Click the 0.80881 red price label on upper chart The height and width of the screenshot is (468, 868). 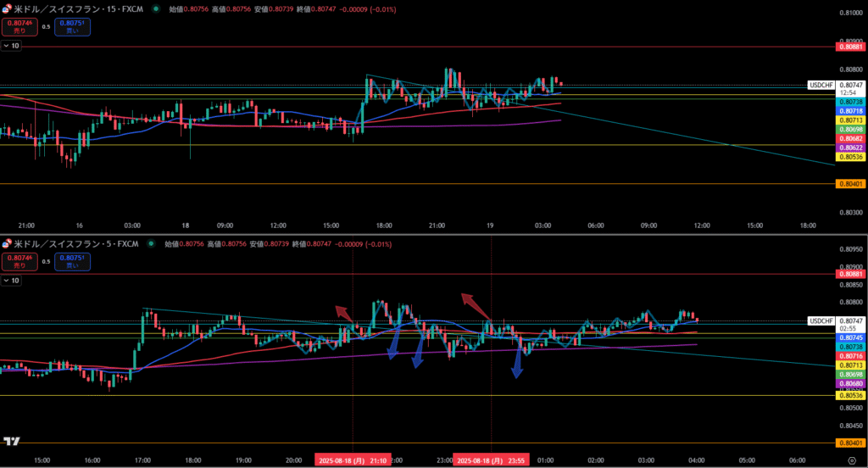point(850,47)
